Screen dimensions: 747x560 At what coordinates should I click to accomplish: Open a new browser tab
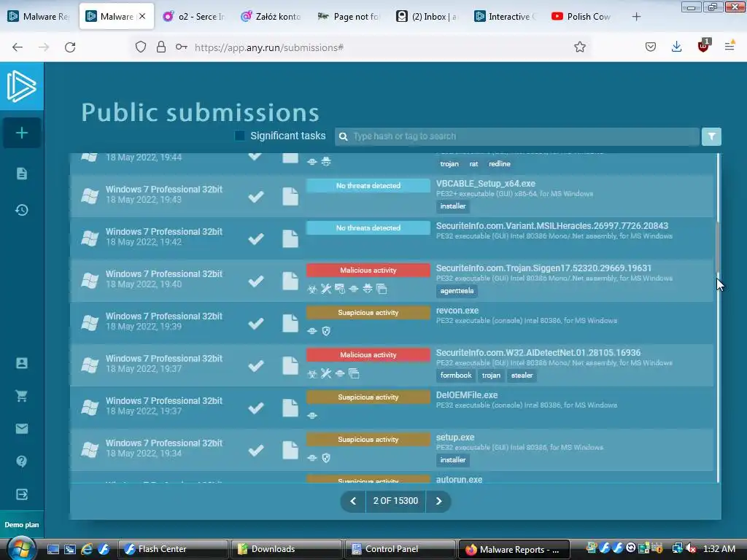pyautogui.click(x=636, y=17)
